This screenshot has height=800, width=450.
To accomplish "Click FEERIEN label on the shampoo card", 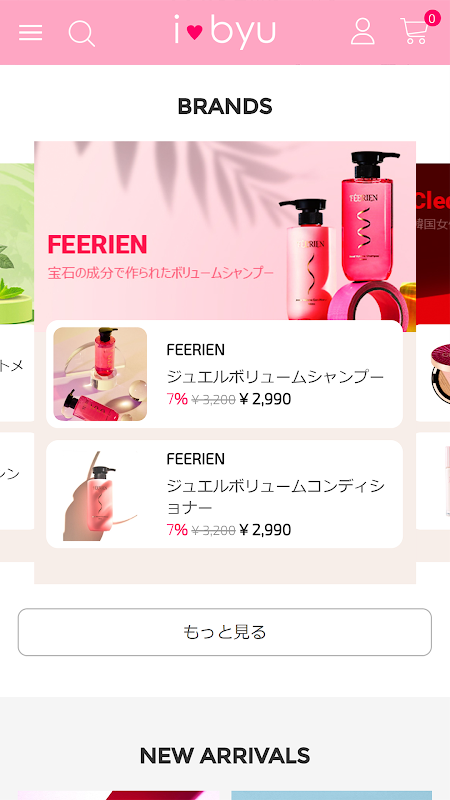I will [x=195, y=350].
